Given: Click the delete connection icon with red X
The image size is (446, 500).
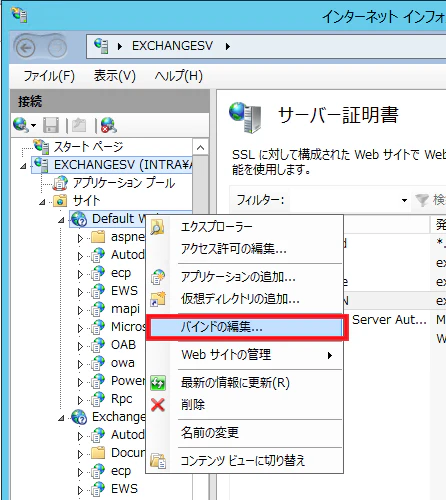Looking at the screenshot, I should (109, 125).
